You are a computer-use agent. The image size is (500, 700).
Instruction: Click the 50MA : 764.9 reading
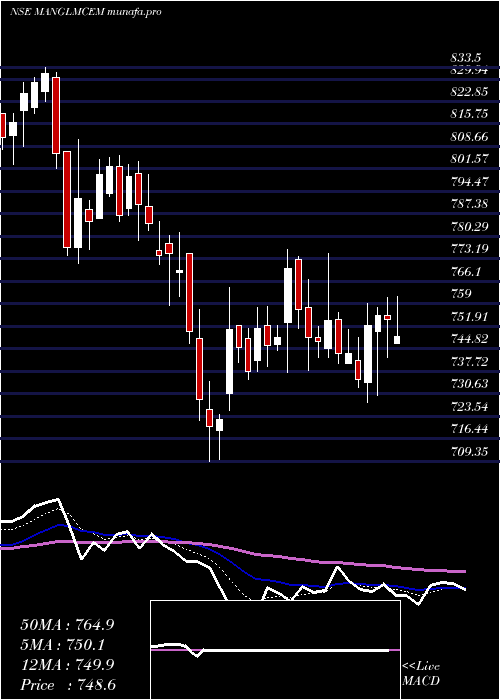pos(67,625)
